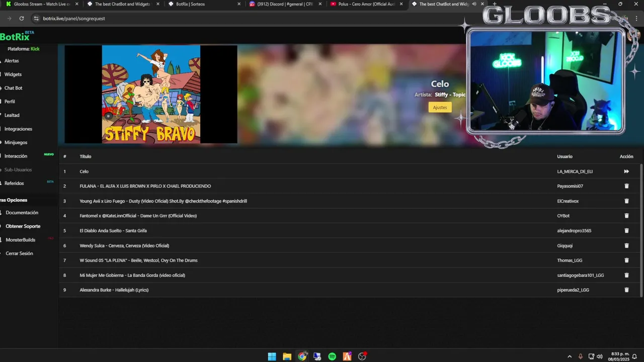Screen dimensions: 644x362
Task: Open Widgets in the sidebar
Action: 13,74
